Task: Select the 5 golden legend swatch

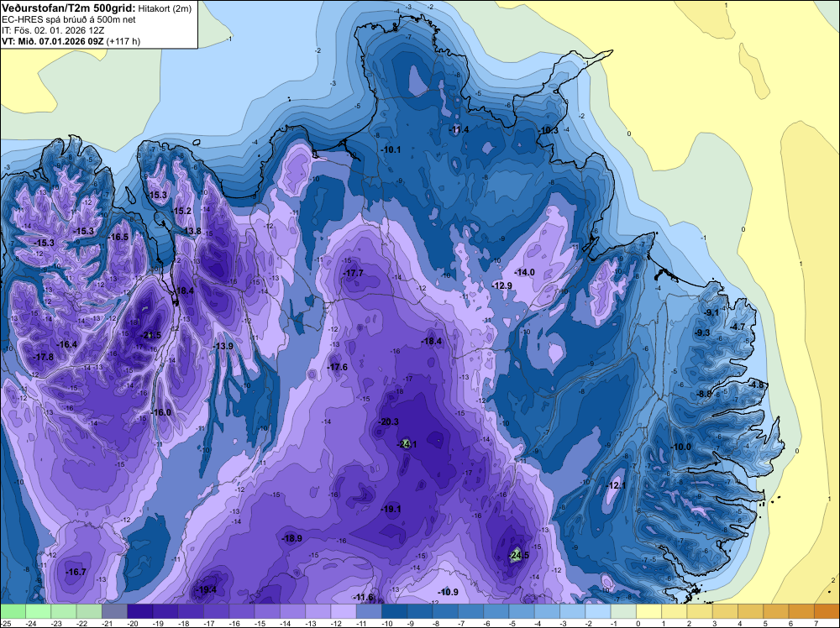Action: (x=775, y=611)
